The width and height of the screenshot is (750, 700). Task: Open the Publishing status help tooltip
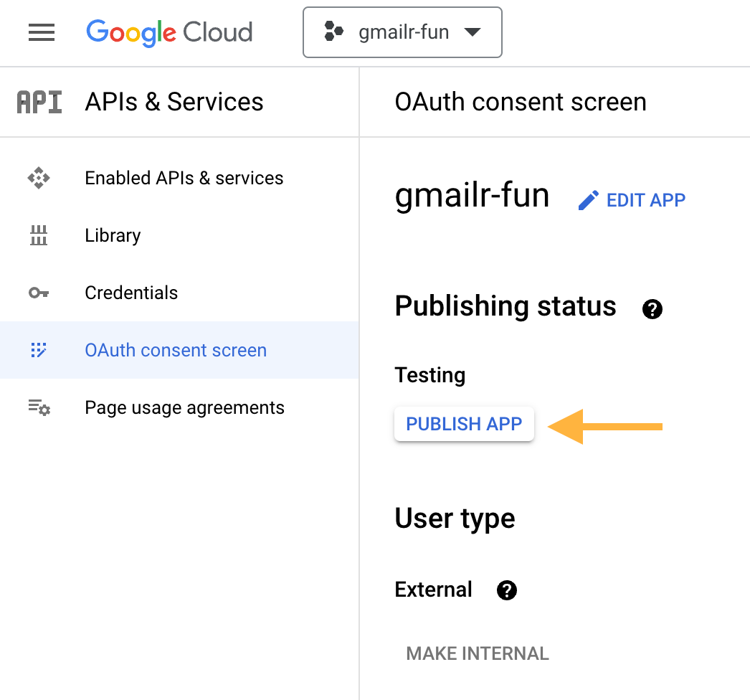pyautogui.click(x=652, y=309)
